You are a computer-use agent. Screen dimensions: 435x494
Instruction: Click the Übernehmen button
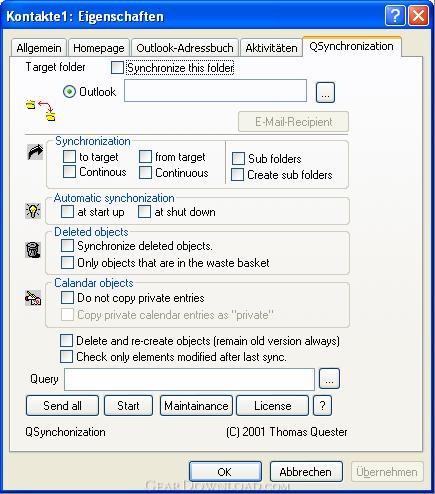(x=387, y=472)
